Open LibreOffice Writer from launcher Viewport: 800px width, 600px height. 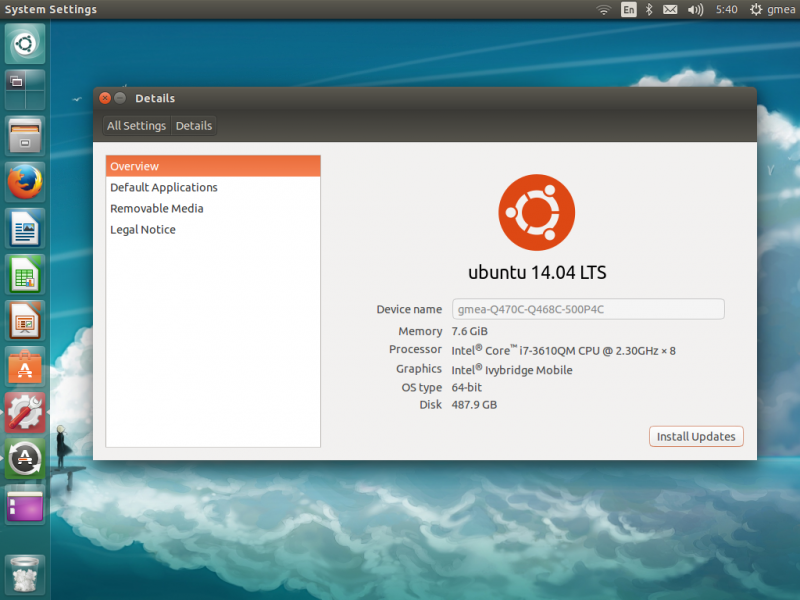[25, 228]
